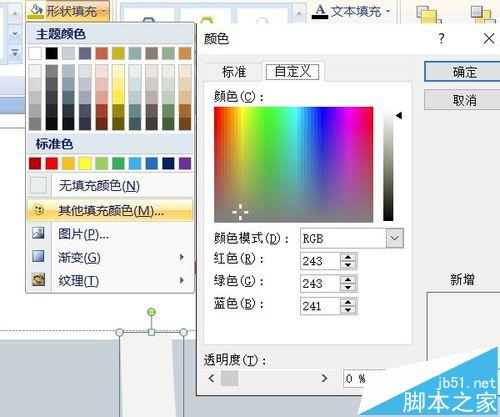The width and height of the screenshot is (500, 417).
Task: Decrease the 蓝色(B) value with down arrow
Action: 348,310
